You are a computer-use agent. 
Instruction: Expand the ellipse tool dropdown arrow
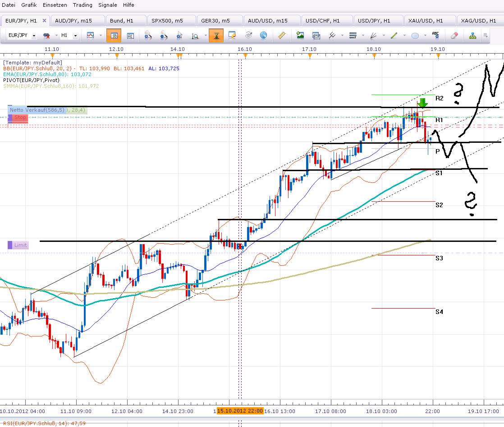[x=425, y=36]
